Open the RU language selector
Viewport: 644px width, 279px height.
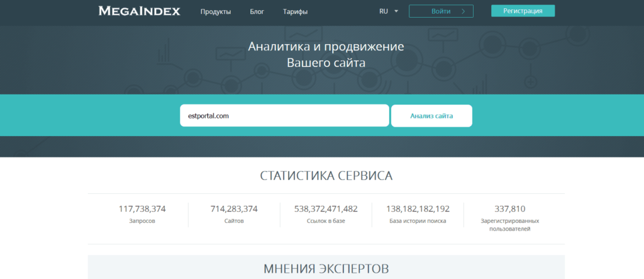384,11
